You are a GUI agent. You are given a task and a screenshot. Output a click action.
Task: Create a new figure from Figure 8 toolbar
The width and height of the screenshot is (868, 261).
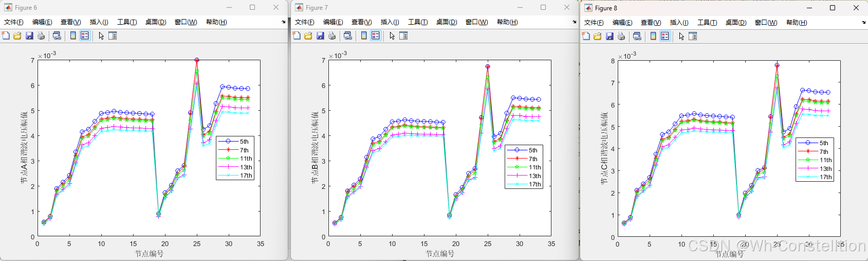tap(586, 36)
